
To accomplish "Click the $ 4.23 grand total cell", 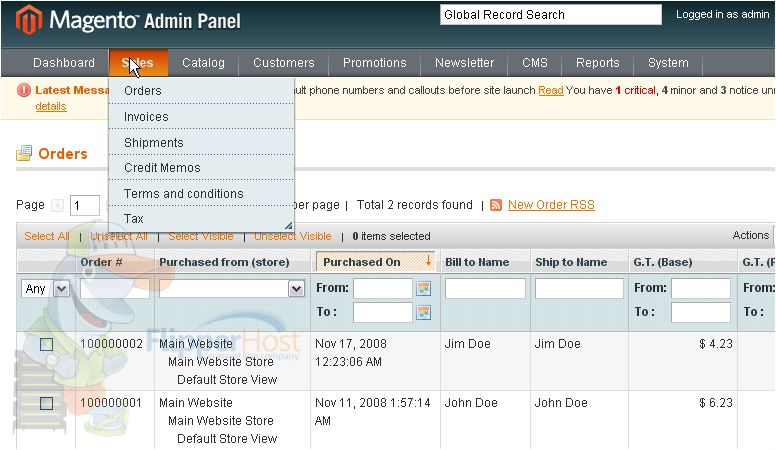I will click(x=716, y=344).
